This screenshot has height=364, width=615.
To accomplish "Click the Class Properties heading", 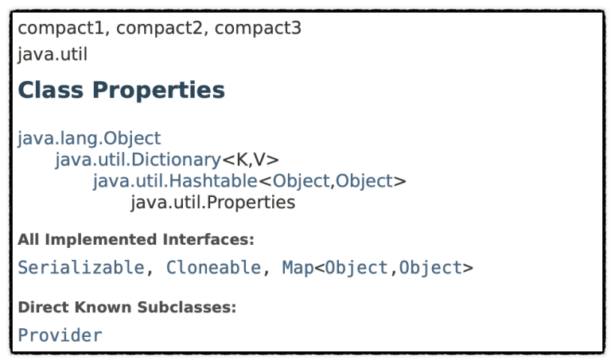I will click(121, 90).
